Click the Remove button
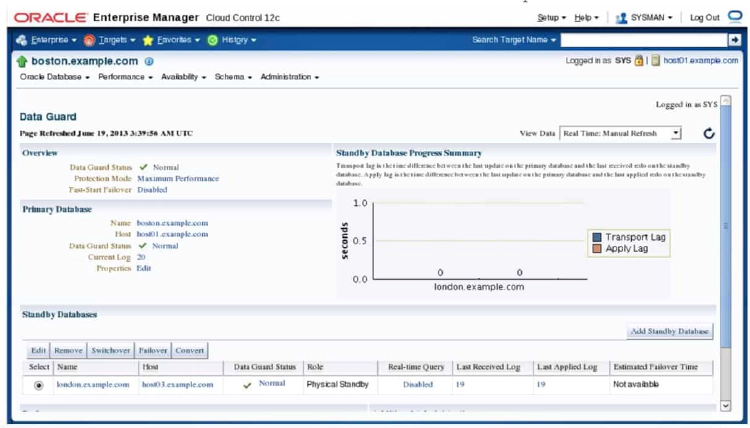Viewport: 750px width, 428px height. 68,351
